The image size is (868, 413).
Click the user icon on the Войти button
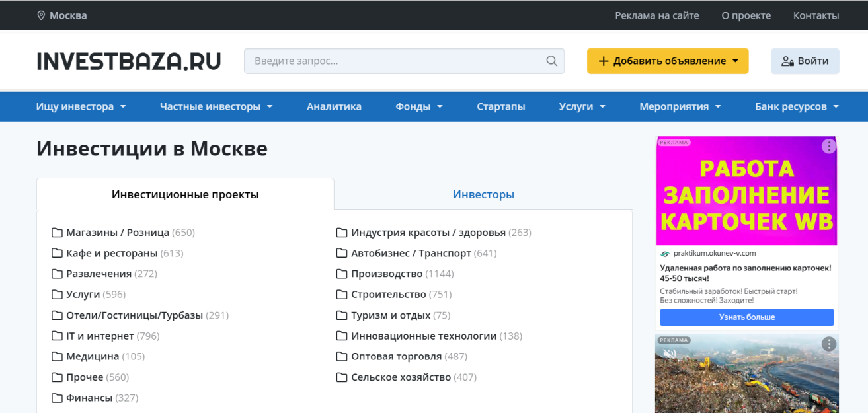(x=788, y=61)
